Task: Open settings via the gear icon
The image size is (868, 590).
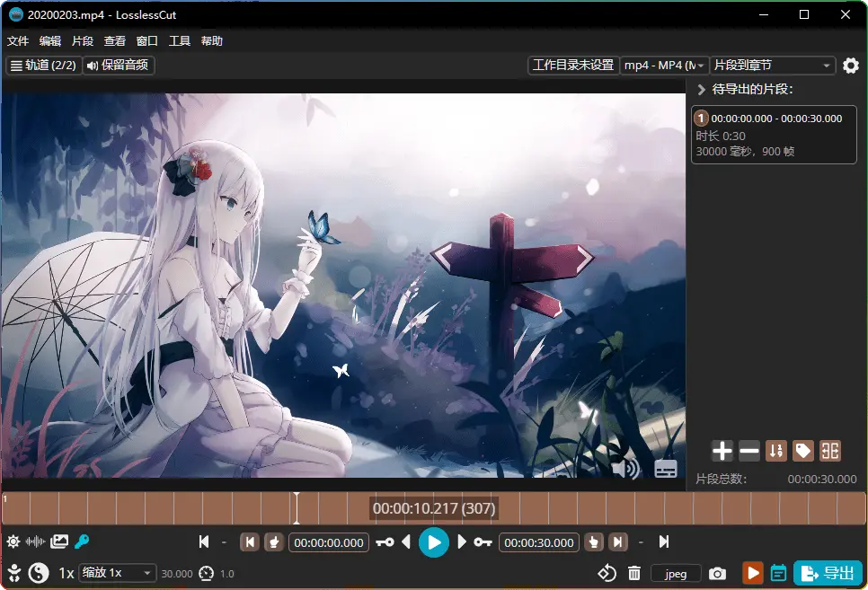Action: pyautogui.click(x=851, y=66)
